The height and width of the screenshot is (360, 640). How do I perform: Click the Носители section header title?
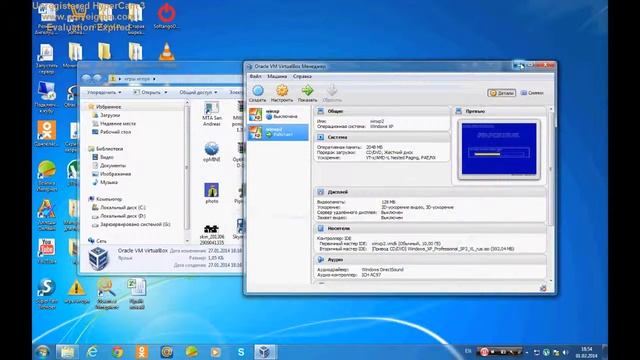point(338,229)
